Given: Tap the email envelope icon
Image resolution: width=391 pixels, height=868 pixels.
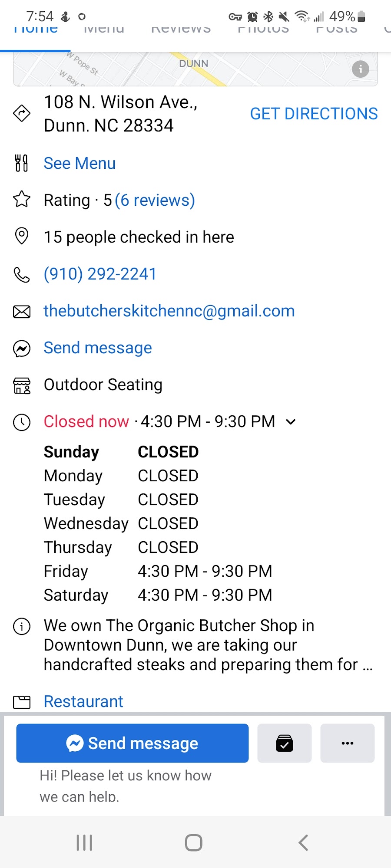Looking at the screenshot, I should pos(22,311).
